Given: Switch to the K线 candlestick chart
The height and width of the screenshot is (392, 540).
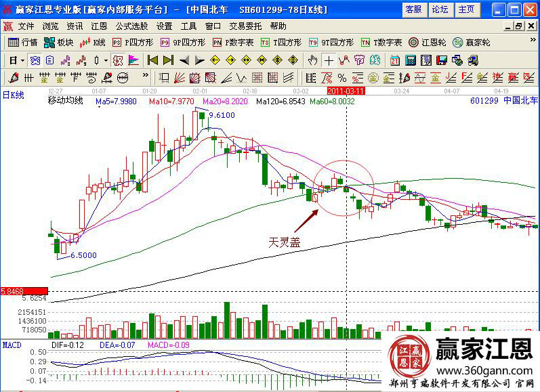Looking at the screenshot, I should coord(94,42).
